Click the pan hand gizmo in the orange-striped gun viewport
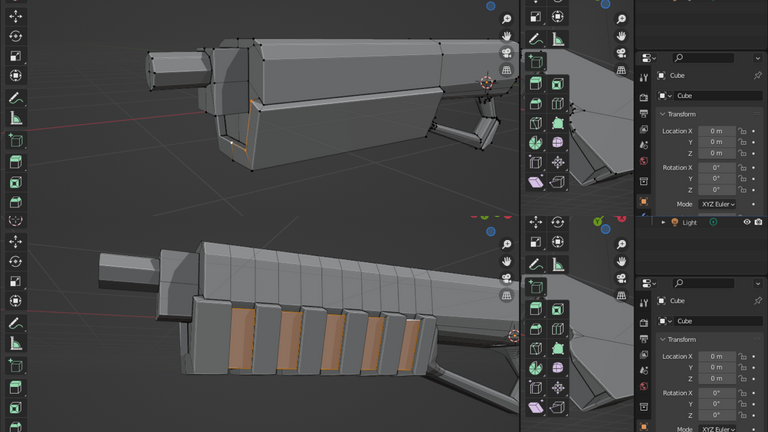The height and width of the screenshot is (432, 768). (x=506, y=262)
